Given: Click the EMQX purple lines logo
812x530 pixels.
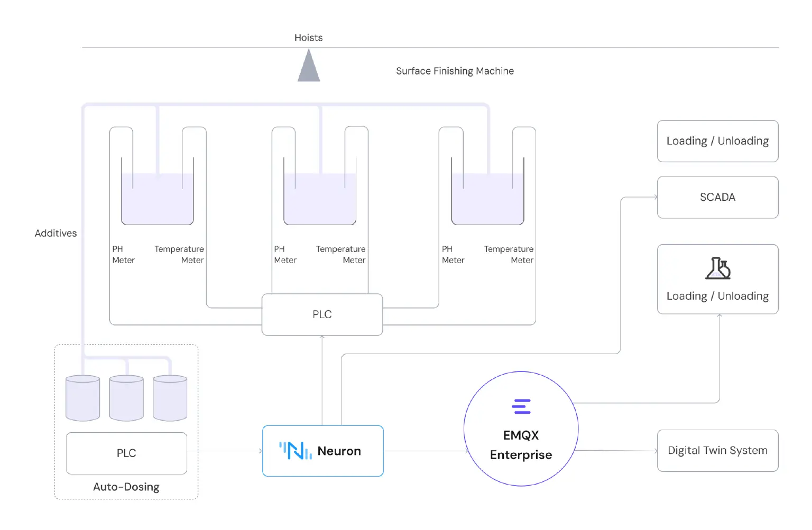Looking at the screenshot, I should click(521, 406).
